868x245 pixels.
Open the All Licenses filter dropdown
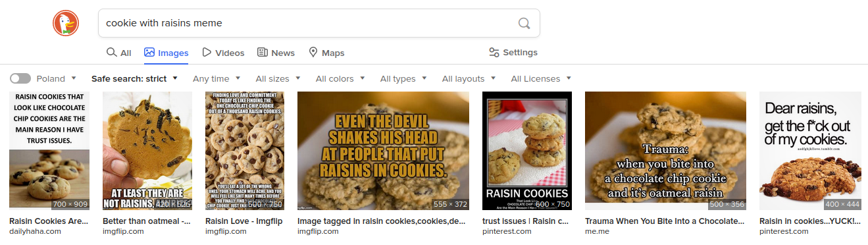(541, 78)
